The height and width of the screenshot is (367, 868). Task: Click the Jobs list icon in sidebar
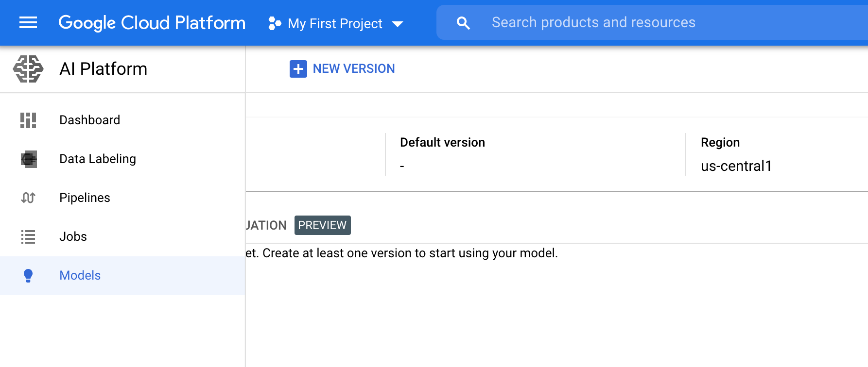point(28,236)
